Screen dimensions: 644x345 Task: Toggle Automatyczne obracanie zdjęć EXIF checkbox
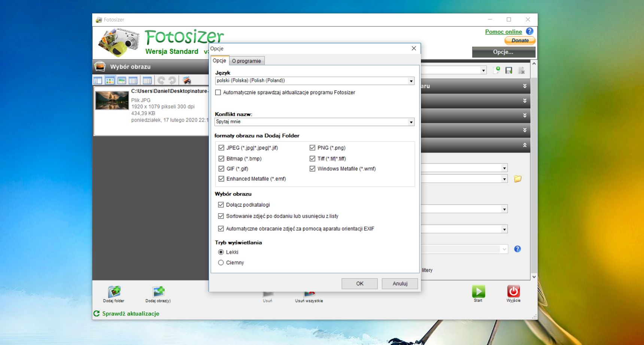[x=221, y=229]
